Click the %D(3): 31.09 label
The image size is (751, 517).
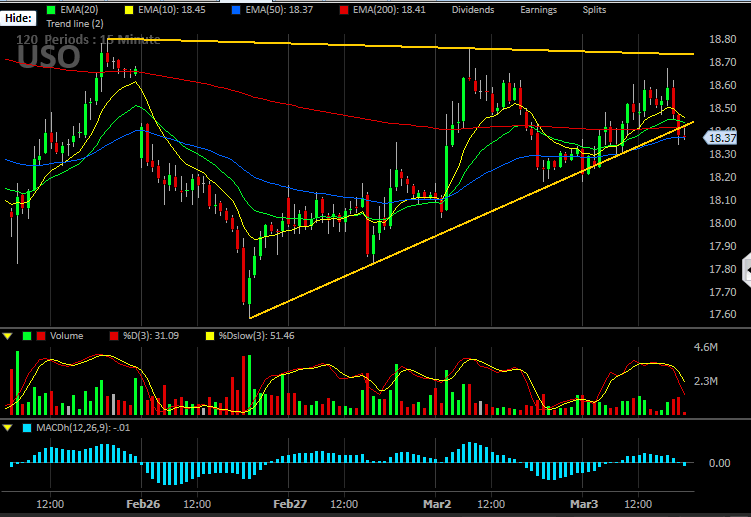tap(151, 336)
